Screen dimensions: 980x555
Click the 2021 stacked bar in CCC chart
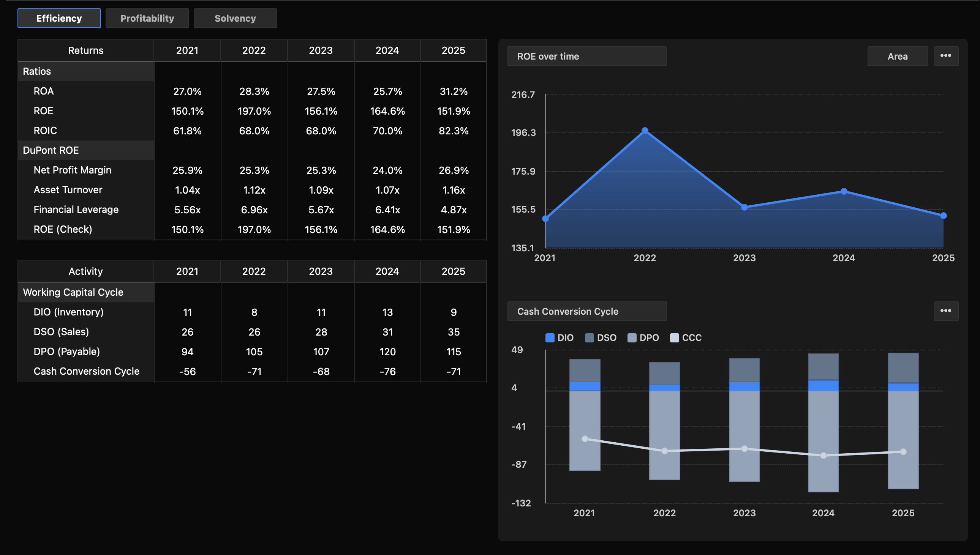(x=585, y=419)
